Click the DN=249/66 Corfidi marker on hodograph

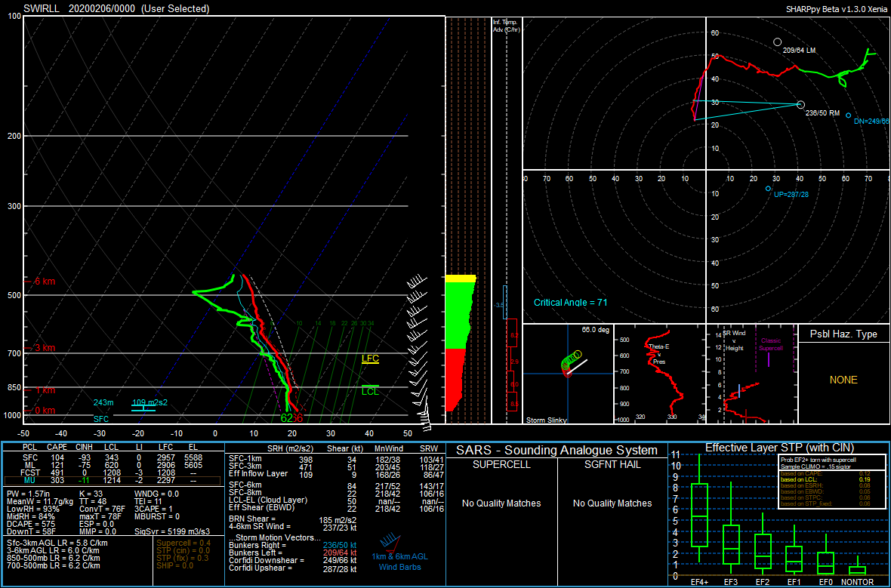click(x=849, y=115)
